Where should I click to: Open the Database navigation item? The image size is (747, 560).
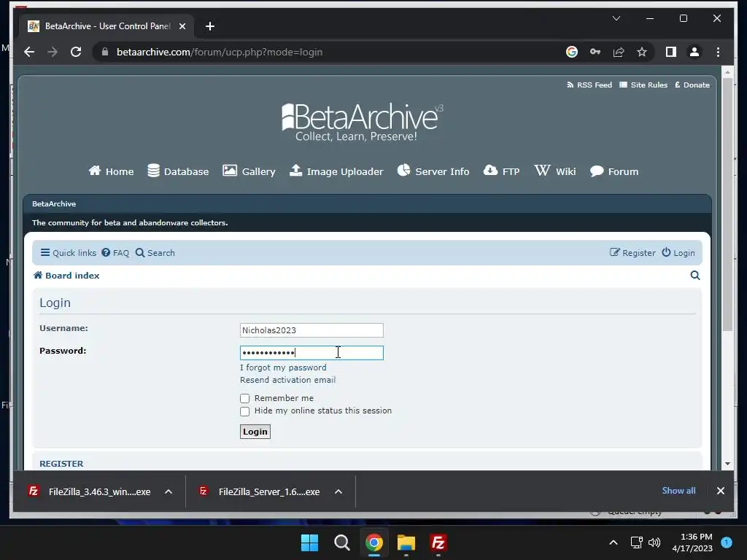(178, 171)
